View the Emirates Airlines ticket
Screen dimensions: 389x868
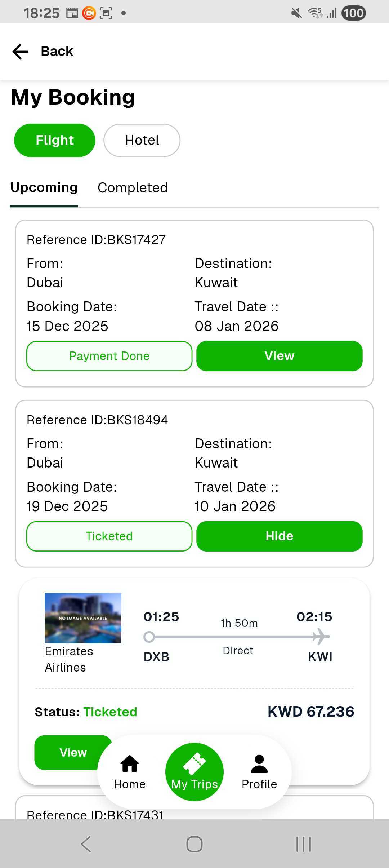[68, 752]
